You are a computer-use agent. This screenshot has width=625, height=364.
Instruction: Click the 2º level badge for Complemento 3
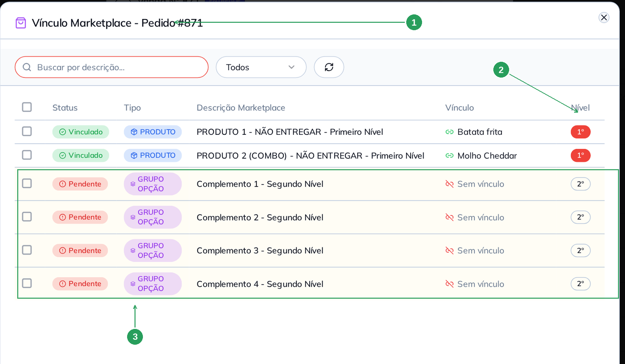click(x=580, y=251)
